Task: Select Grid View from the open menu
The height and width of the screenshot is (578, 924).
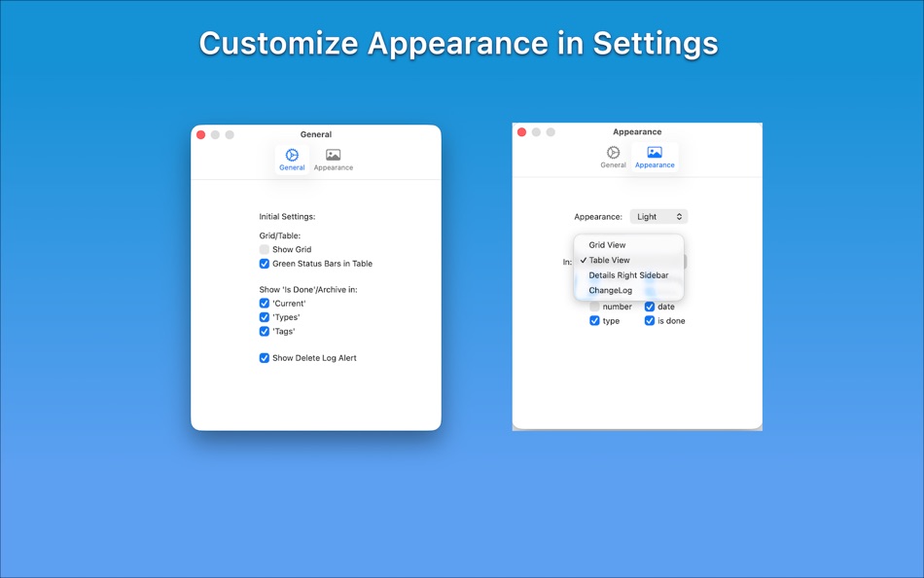Action: [x=607, y=245]
